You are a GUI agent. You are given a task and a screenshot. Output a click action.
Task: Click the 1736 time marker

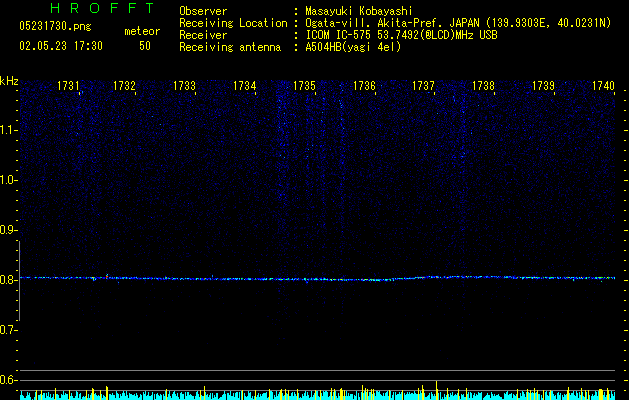[x=364, y=86]
